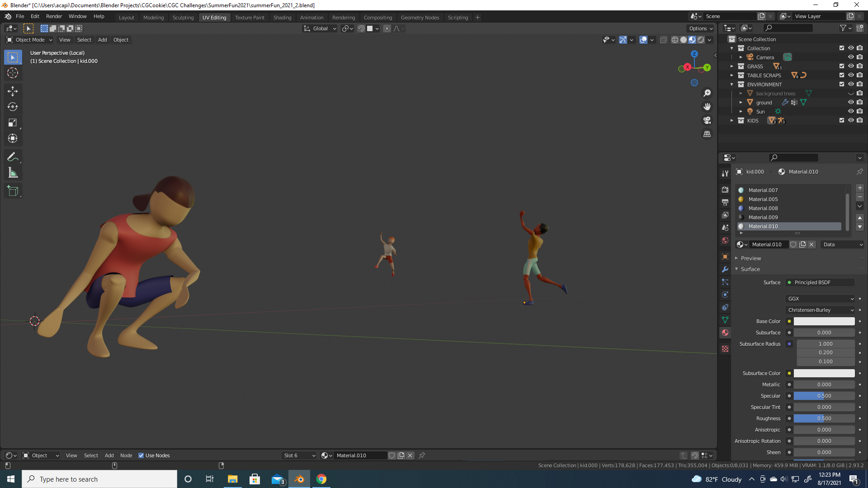Switch to the Shading workspace tab
Screen dimensions: 868x488
[x=282, y=18]
